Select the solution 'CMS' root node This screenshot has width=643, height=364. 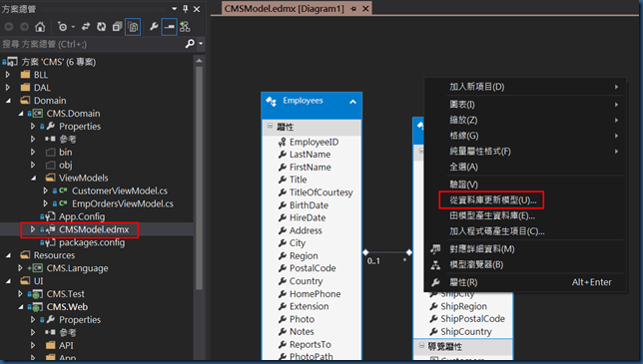click(58, 62)
